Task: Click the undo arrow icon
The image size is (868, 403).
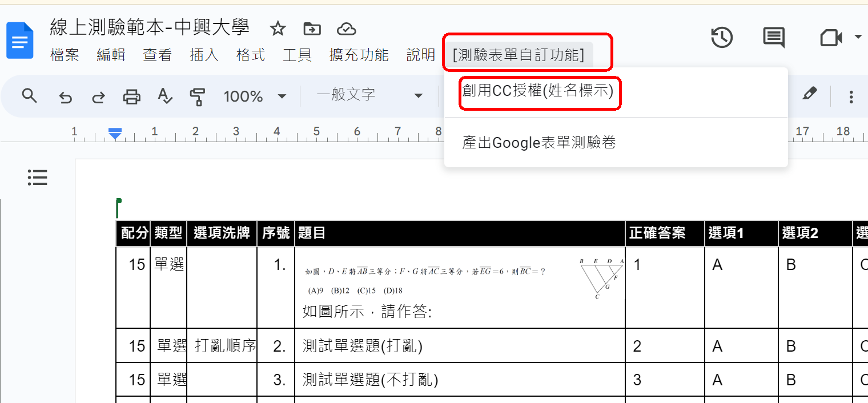Action: (x=66, y=97)
